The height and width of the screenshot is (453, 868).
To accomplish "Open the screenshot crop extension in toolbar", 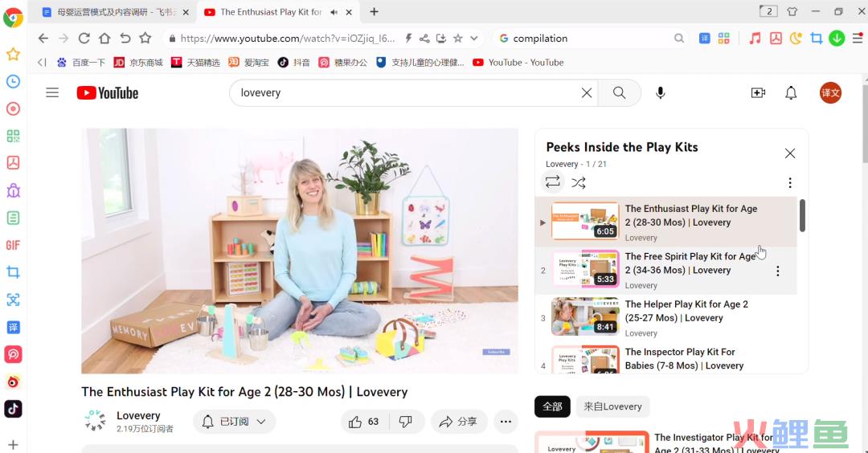I will point(816,39).
